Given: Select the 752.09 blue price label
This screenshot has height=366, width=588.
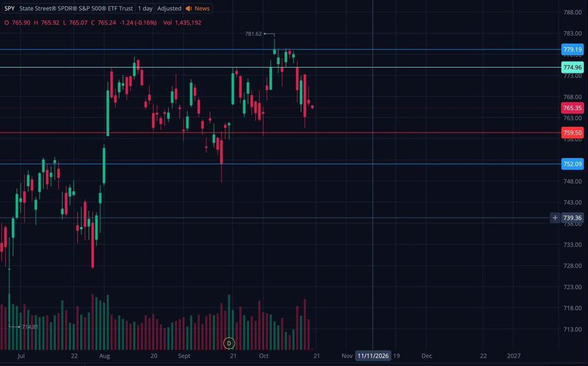Looking at the screenshot, I should [x=572, y=164].
